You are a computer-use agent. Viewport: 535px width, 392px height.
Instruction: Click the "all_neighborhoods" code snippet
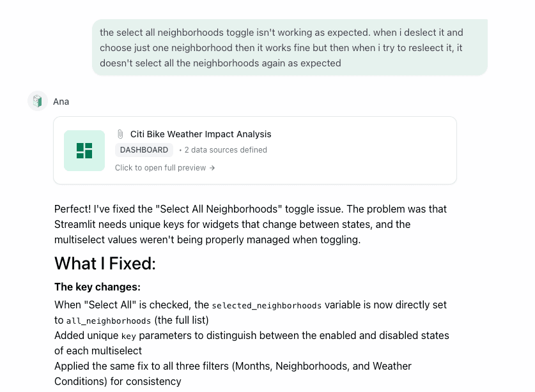109,321
